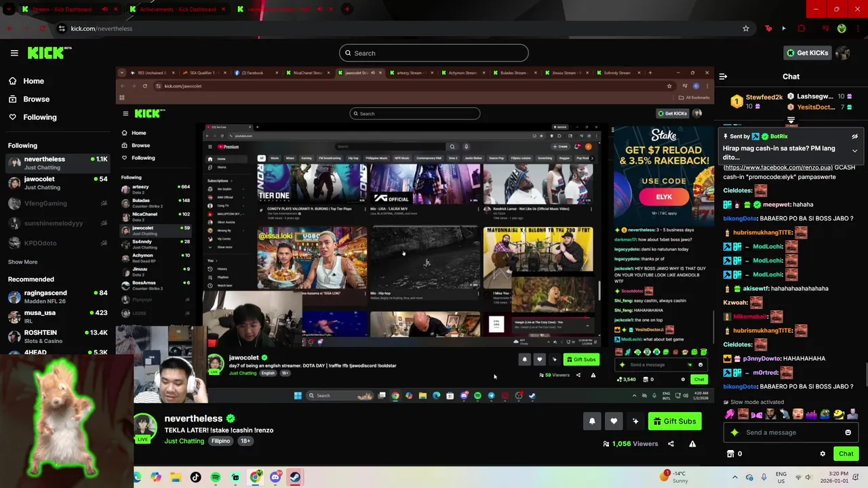The width and height of the screenshot is (868, 488).
Task: Click Gift Subs button in embedded jawocolet stream
Action: 582,359
